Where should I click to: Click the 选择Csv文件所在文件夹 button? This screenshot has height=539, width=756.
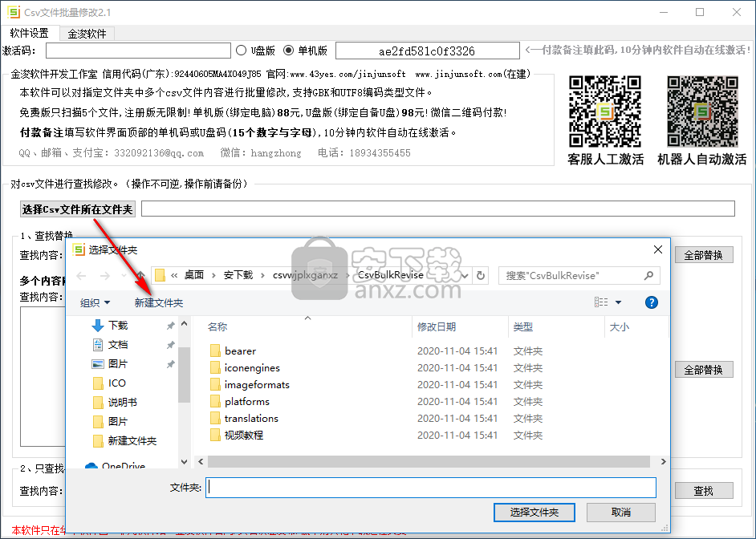pos(78,209)
